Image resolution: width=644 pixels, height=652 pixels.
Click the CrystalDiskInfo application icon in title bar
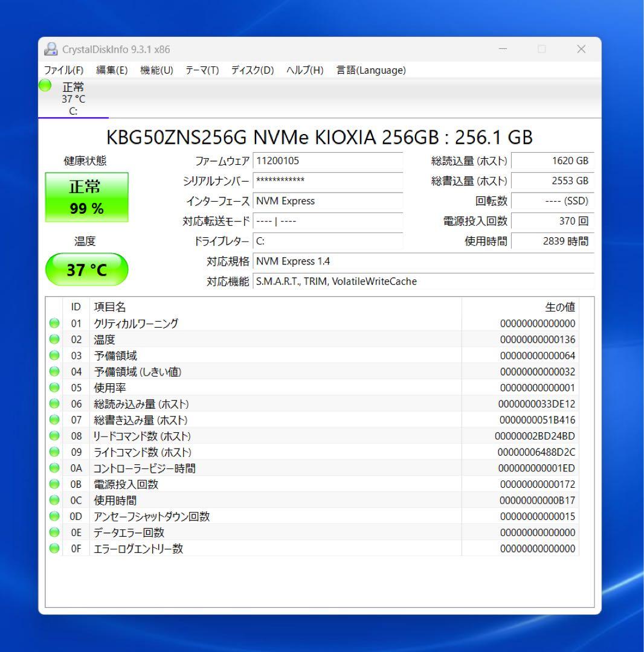(48, 49)
